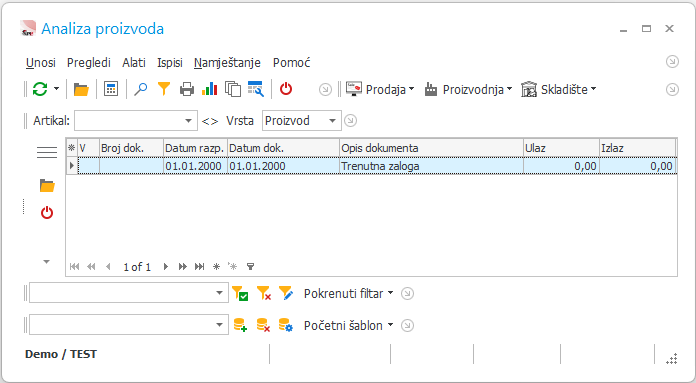Click the Datum dok. column header
696x383 pixels.
click(x=283, y=148)
